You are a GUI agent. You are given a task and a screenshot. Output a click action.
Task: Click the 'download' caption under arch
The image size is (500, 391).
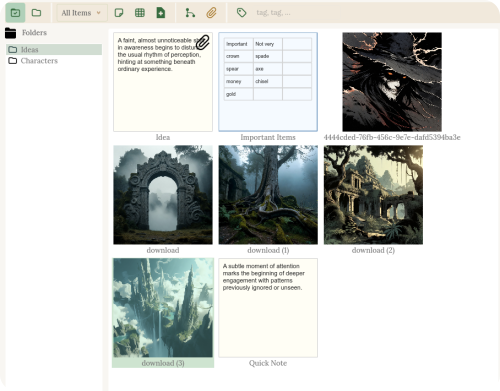[163, 250]
